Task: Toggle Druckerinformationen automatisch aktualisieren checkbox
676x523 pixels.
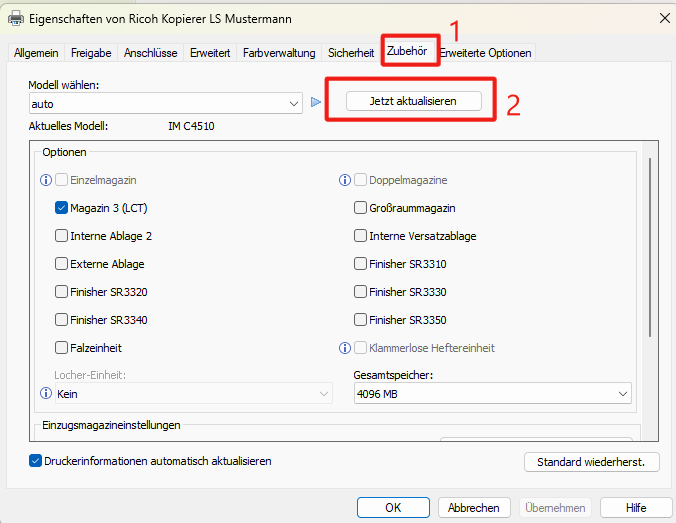Action: [36, 461]
